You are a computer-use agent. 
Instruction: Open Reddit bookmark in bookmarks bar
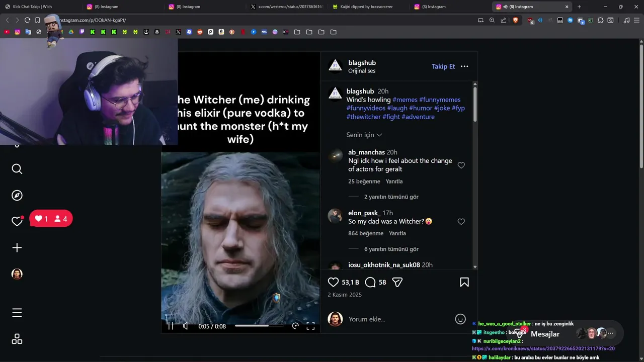(x=200, y=32)
